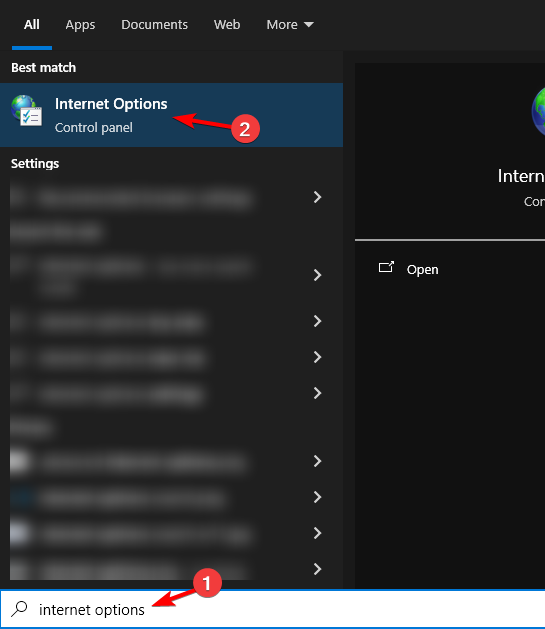Click Open in the preview pane
545x629 pixels.
click(x=422, y=270)
